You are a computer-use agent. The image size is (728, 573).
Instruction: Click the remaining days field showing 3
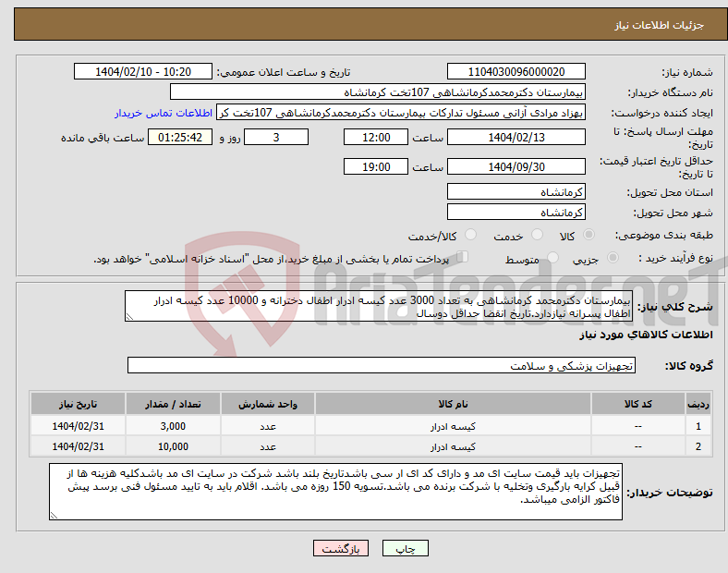(276, 137)
